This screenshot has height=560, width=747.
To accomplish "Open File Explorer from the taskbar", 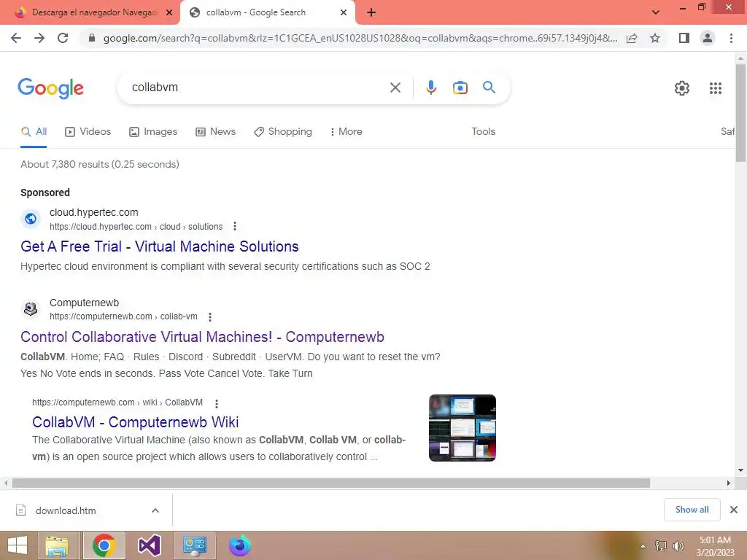I will 57,545.
